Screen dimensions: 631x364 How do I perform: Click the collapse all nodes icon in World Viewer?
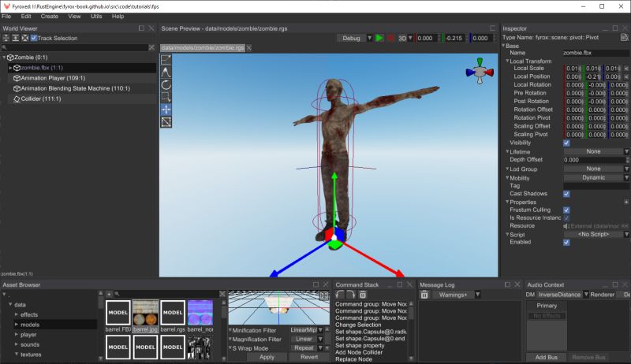tap(6, 38)
